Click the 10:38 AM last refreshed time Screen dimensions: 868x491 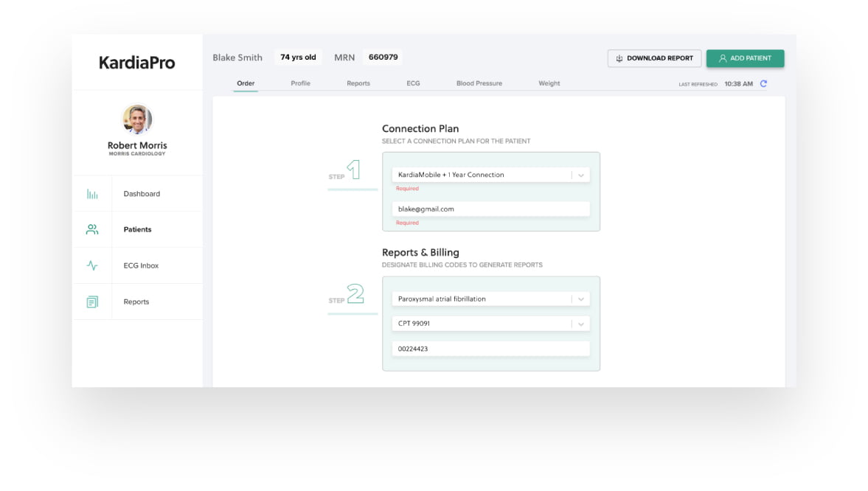tap(738, 83)
